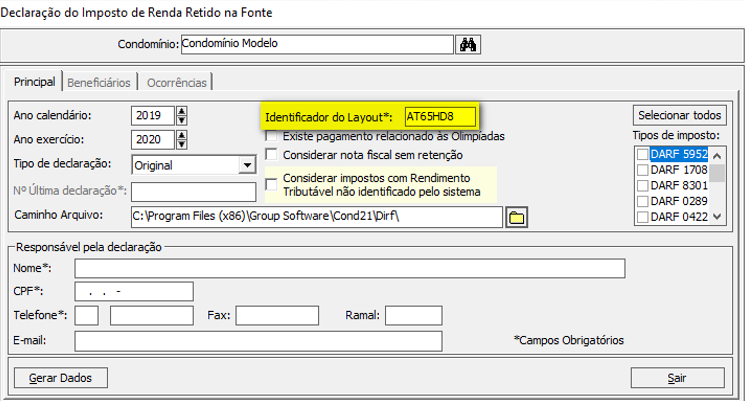Switch to the Principal tab
This screenshot has width=745, height=401.
(34, 82)
